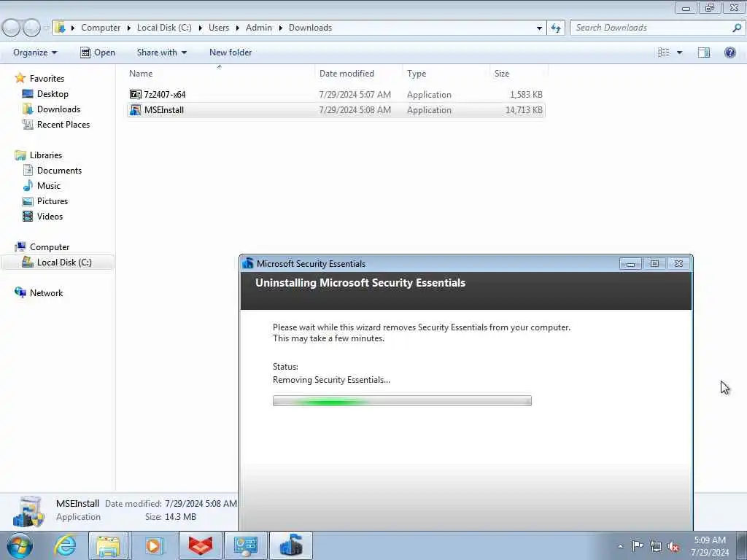
Task: Refresh the Downloads folder view
Action: click(556, 28)
